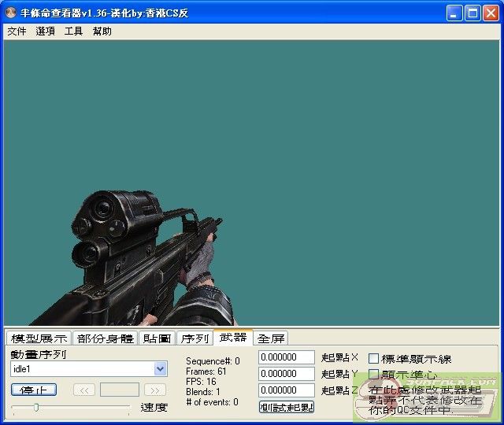
Task: Click the 起點Y value field
Action: pos(287,374)
